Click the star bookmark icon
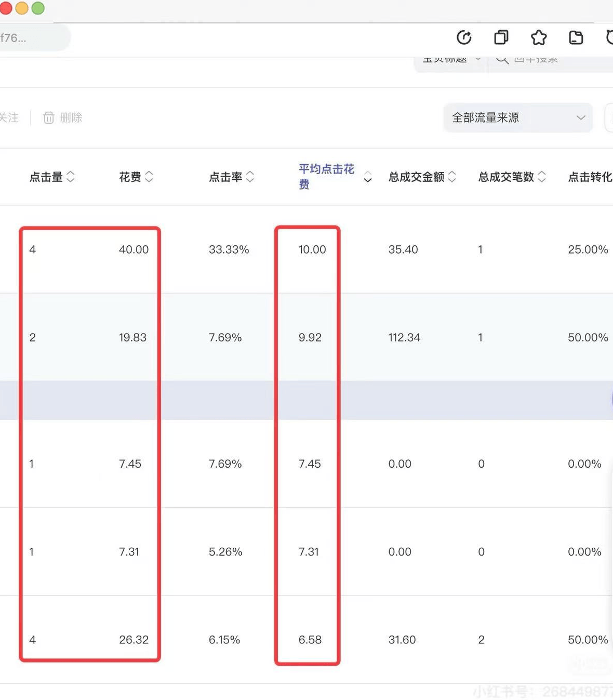 point(539,37)
